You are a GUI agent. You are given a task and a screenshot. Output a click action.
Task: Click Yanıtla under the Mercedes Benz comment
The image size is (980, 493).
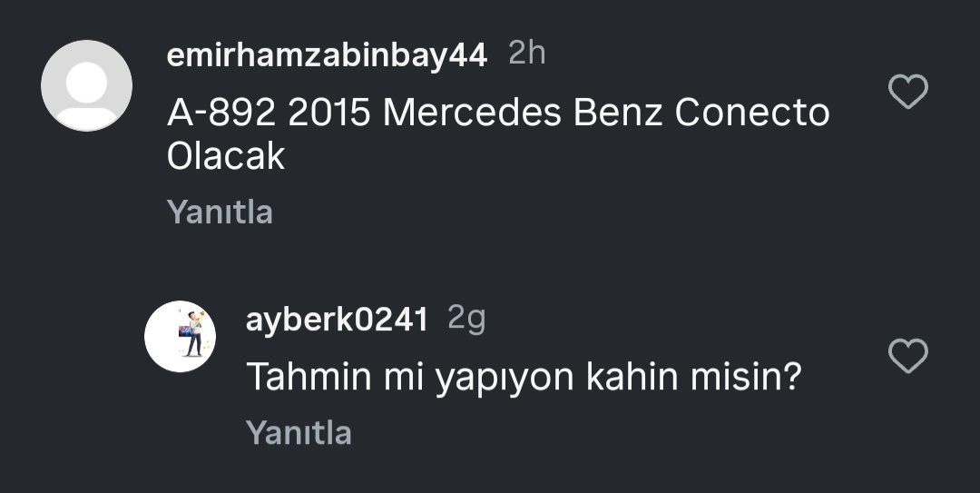tap(220, 212)
